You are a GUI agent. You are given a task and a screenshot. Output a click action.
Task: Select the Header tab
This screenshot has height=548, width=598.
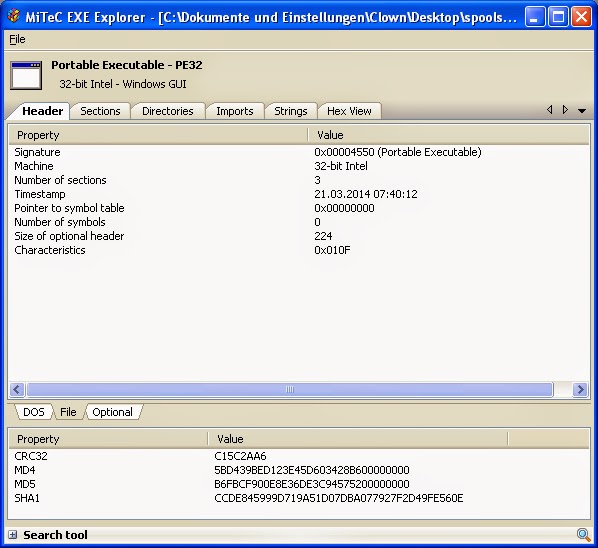click(x=42, y=111)
